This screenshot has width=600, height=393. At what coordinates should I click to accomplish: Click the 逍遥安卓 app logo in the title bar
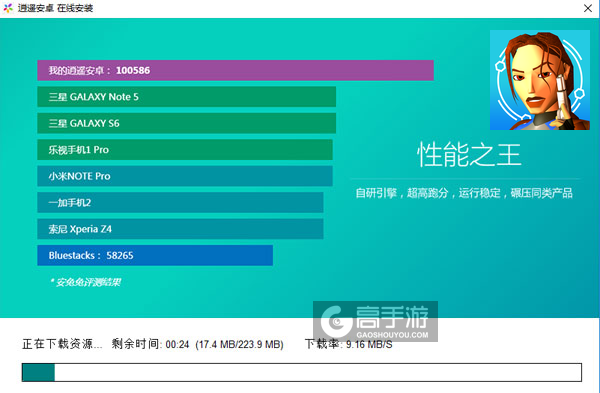8,8
